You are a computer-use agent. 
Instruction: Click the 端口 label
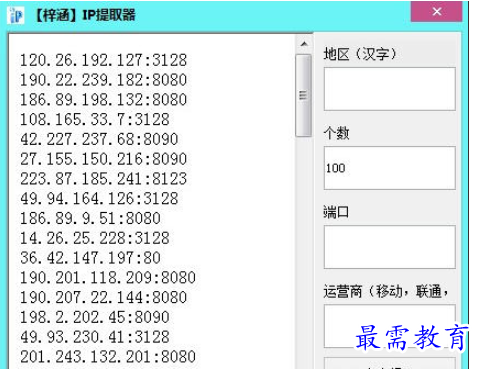[336, 212]
